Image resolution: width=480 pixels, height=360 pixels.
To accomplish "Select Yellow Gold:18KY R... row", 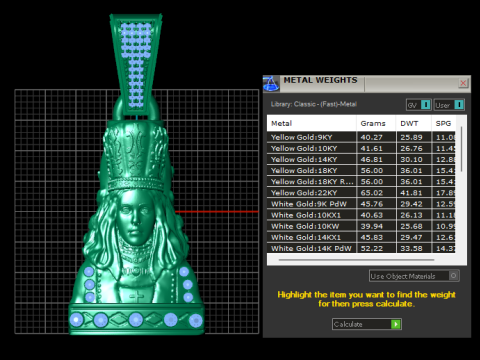I will point(361,182).
